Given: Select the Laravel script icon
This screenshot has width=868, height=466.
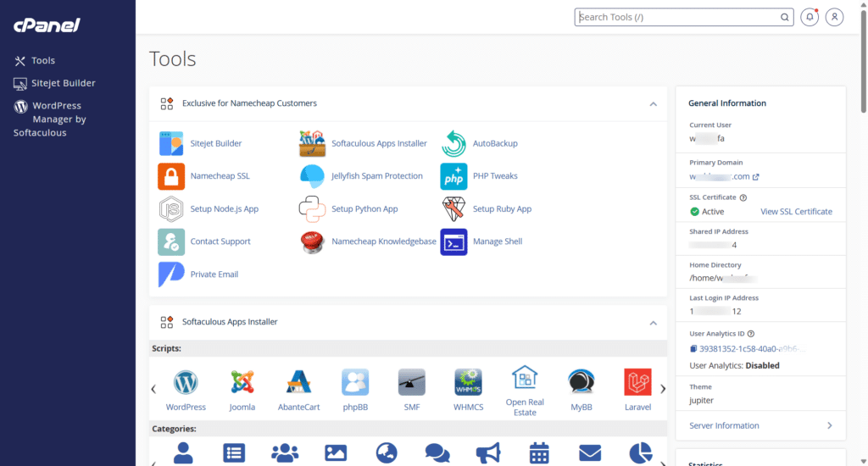Looking at the screenshot, I should coord(637,382).
